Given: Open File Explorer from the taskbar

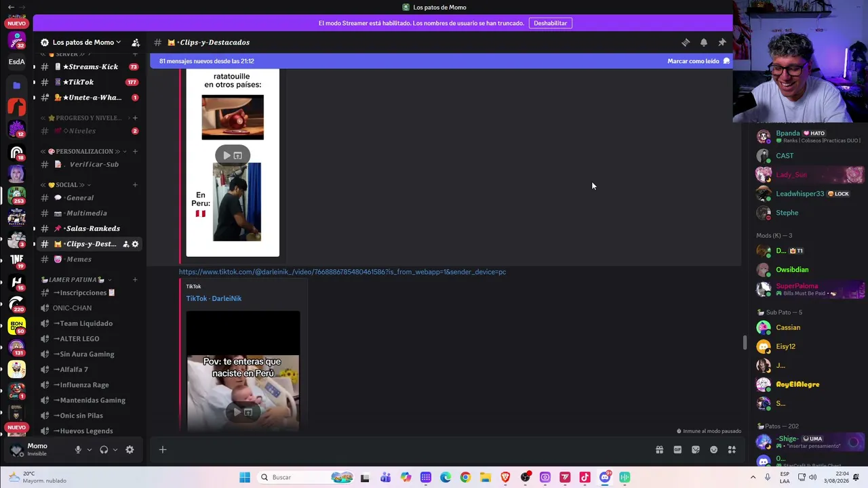Looking at the screenshot, I should [486, 477].
